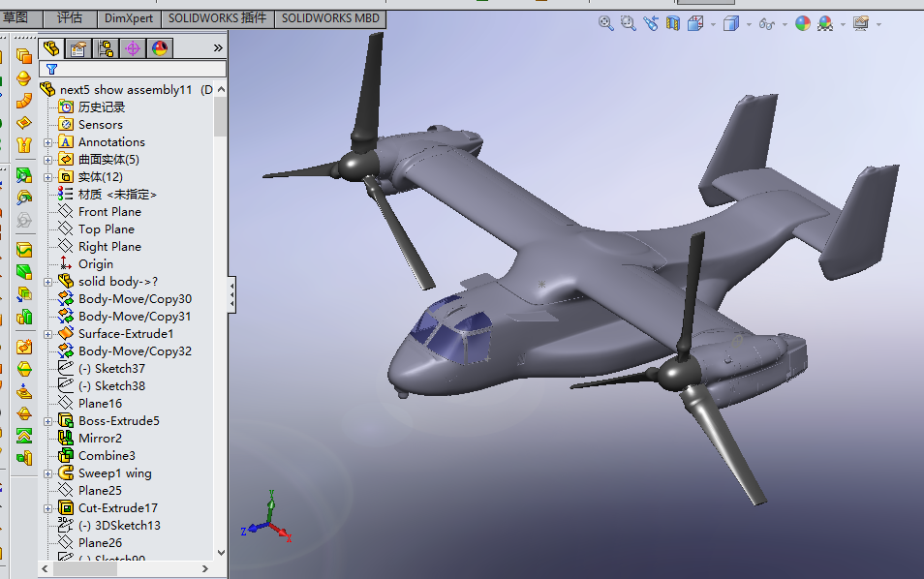Screen dimensions: 924x579
Task: Open the Hide/Show Items dropdown arrow
Action: point(785,25)
